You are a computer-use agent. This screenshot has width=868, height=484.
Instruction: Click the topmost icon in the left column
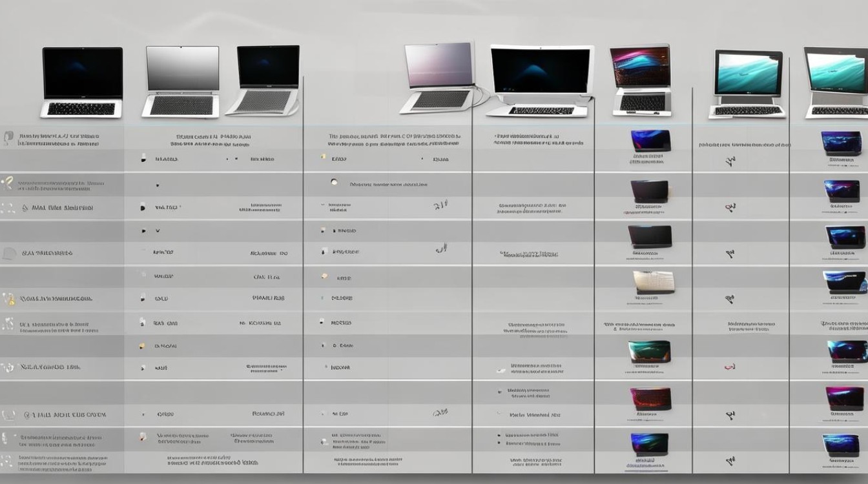[x=8, y=137]
